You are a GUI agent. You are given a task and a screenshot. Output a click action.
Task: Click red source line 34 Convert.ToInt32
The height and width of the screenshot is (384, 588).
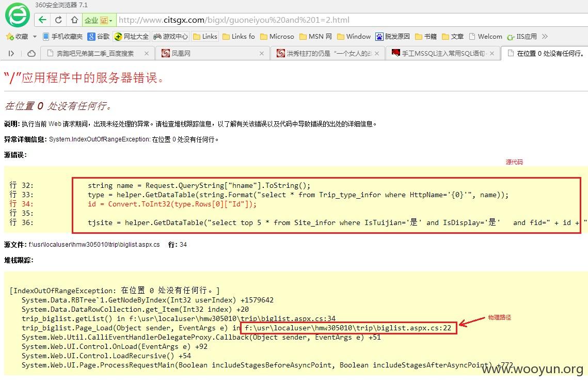[x=172, y=204]
